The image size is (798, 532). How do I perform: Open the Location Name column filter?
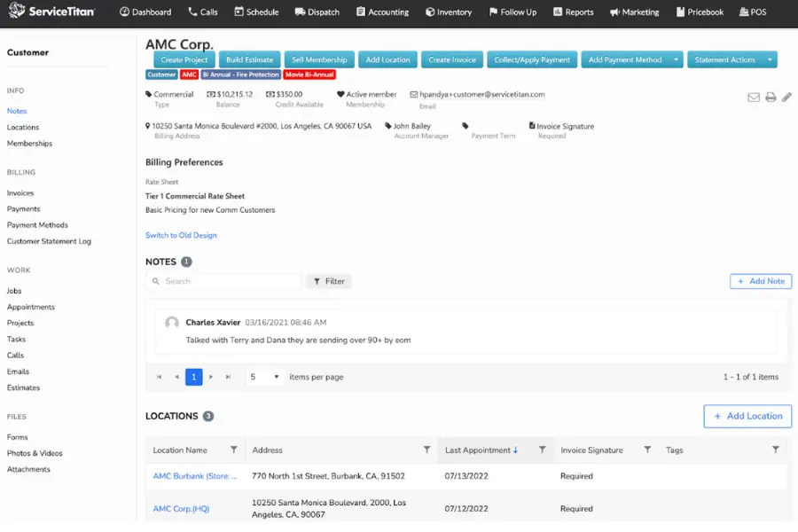[x=233, y=450]
